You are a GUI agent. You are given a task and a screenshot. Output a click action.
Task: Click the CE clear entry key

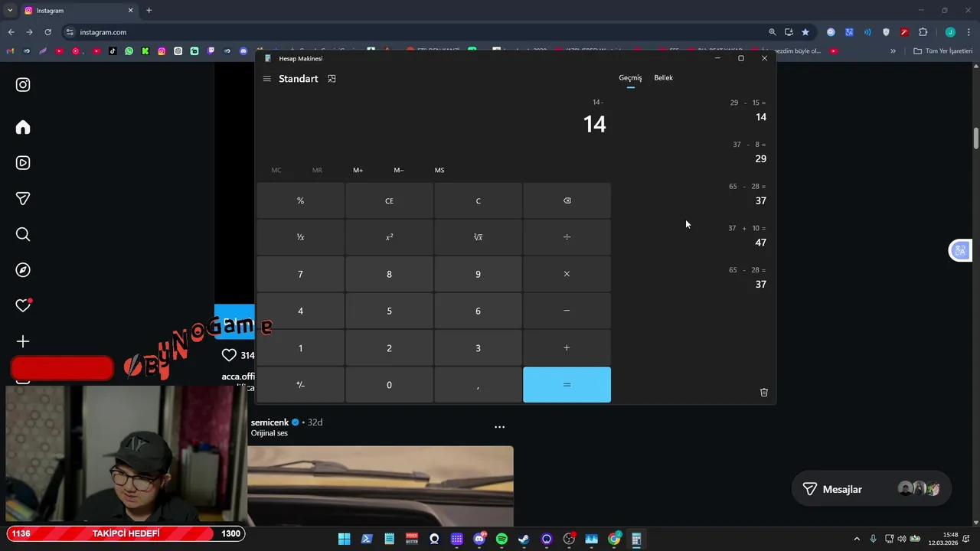(x=389, y=201)
